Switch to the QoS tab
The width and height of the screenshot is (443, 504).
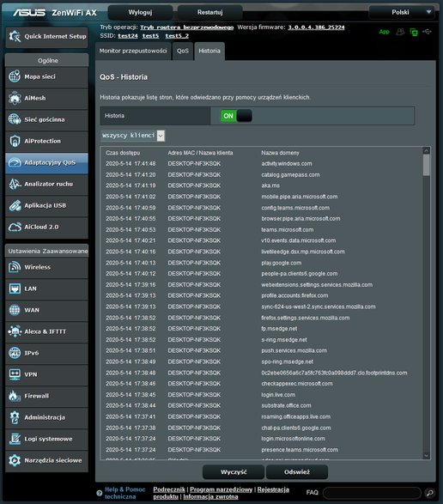[183, 52]
